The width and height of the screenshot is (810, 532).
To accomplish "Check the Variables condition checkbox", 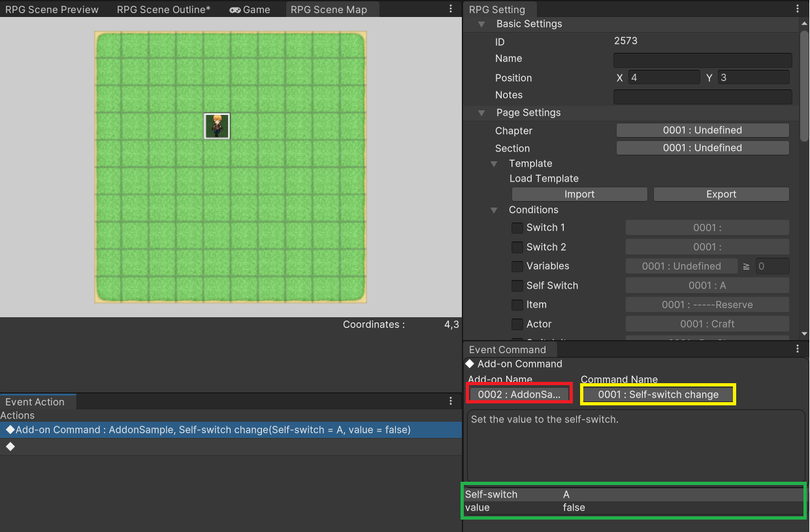I will (517, 266).
